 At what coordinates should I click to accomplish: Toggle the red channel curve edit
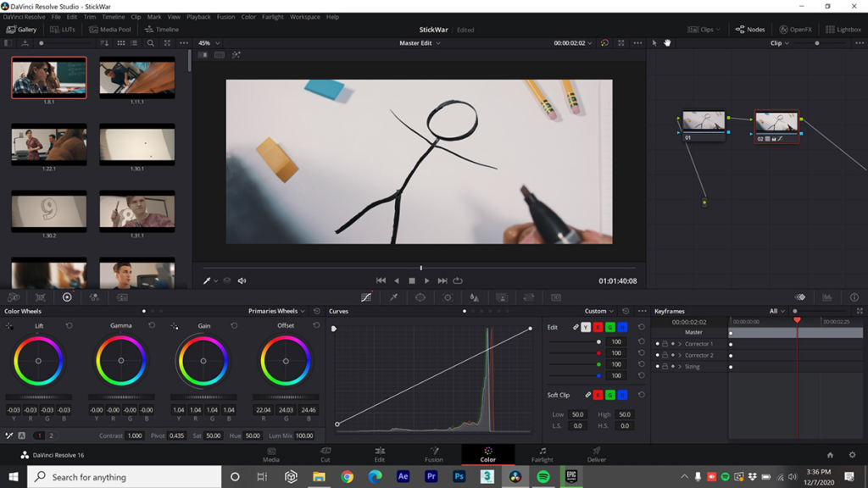point(598,328)
